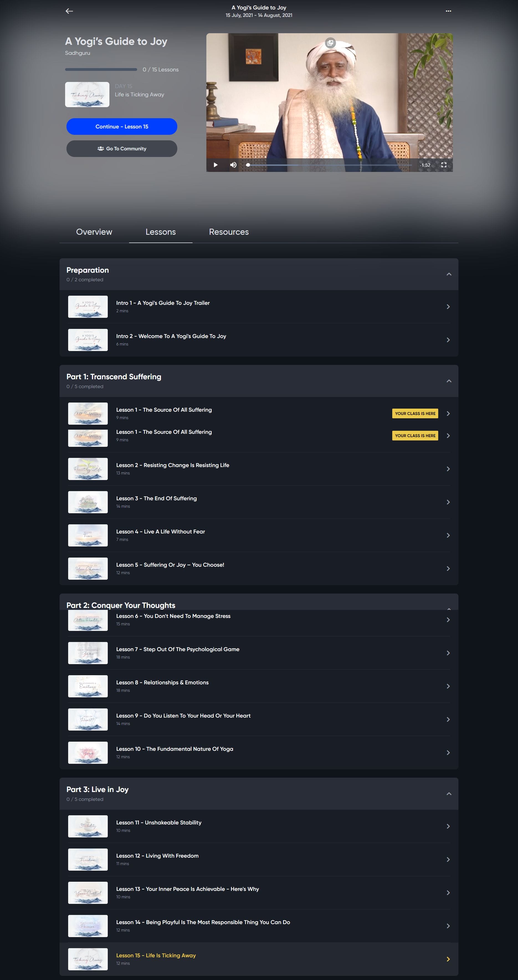Open Lesson 4 - Live A Life Without Fear
The width and height of the screenshot is (518, 980).
pos(160,532)
